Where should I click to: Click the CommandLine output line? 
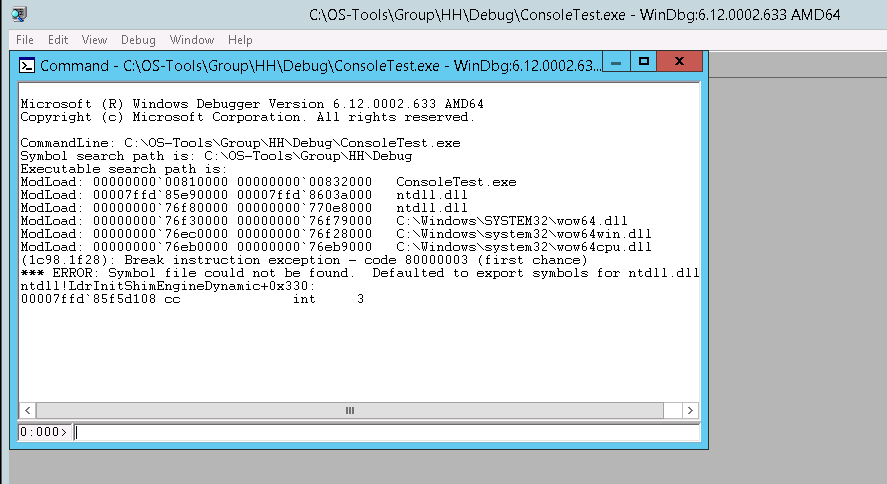click(240, 143)
